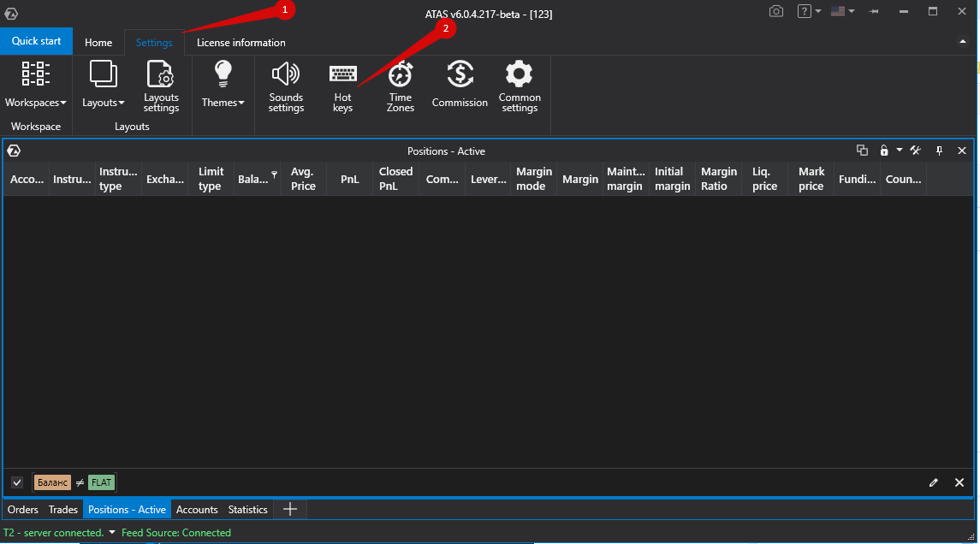Open the Quick start section

[x=37, y=40]
